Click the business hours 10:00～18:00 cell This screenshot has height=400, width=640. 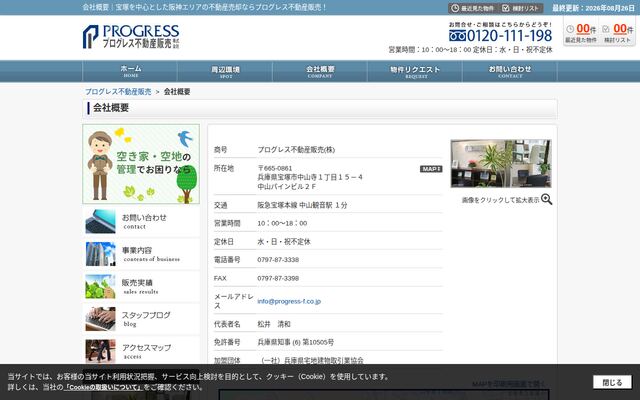click(282, 223)
